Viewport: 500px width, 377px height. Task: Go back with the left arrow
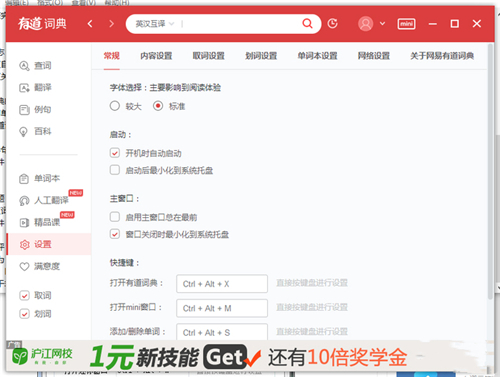90,24
